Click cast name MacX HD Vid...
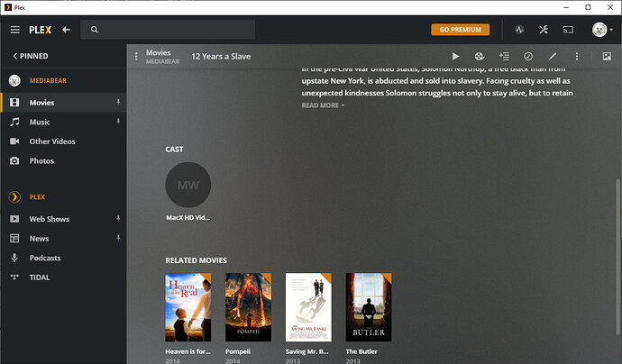 (188, 218)
